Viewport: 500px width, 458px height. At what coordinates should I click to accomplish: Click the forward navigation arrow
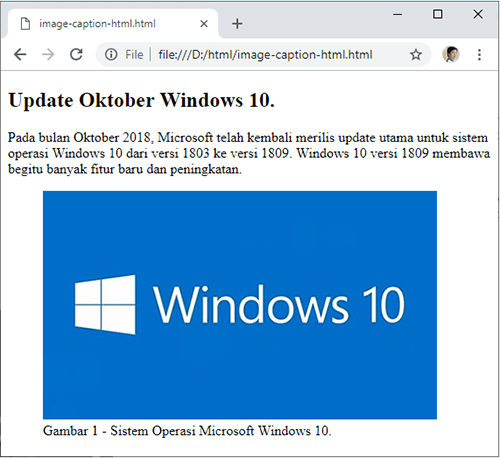48,54
